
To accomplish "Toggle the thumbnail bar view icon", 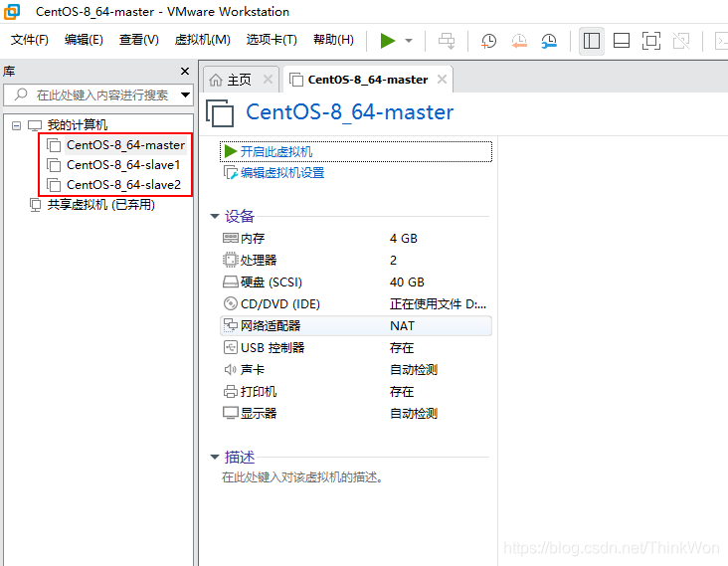I will 622,41.
